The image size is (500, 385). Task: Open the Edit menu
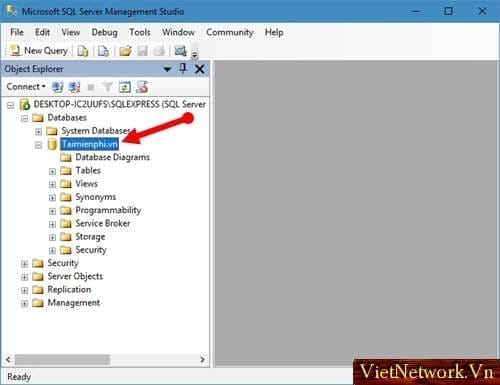(x=42, y=32)
